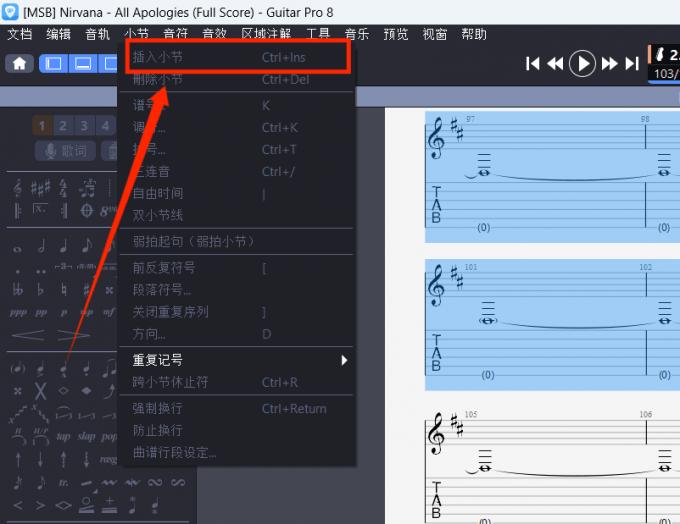Select the eighth note duration

[x=87, y=246]
